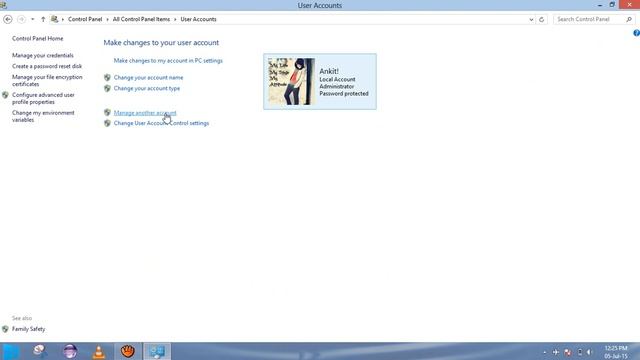Click Change your account name link
The height and width of the screenshot is (360, 640).
(149, 78)
